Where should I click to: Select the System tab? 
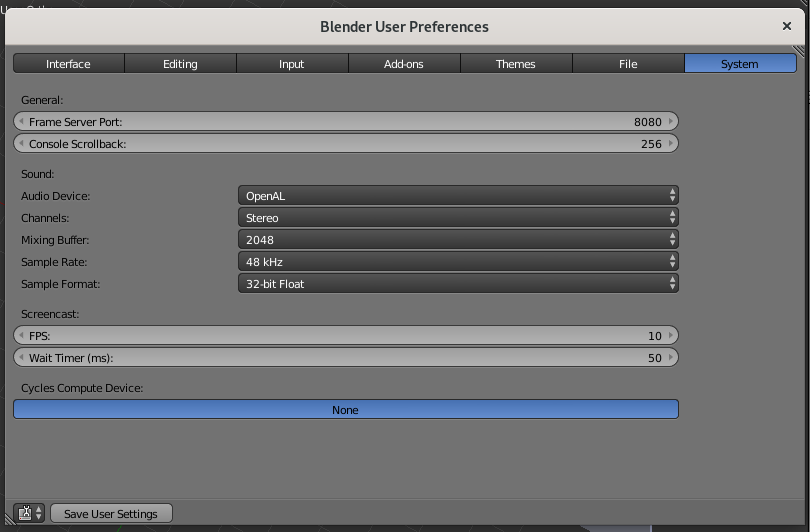pos(740,64)
